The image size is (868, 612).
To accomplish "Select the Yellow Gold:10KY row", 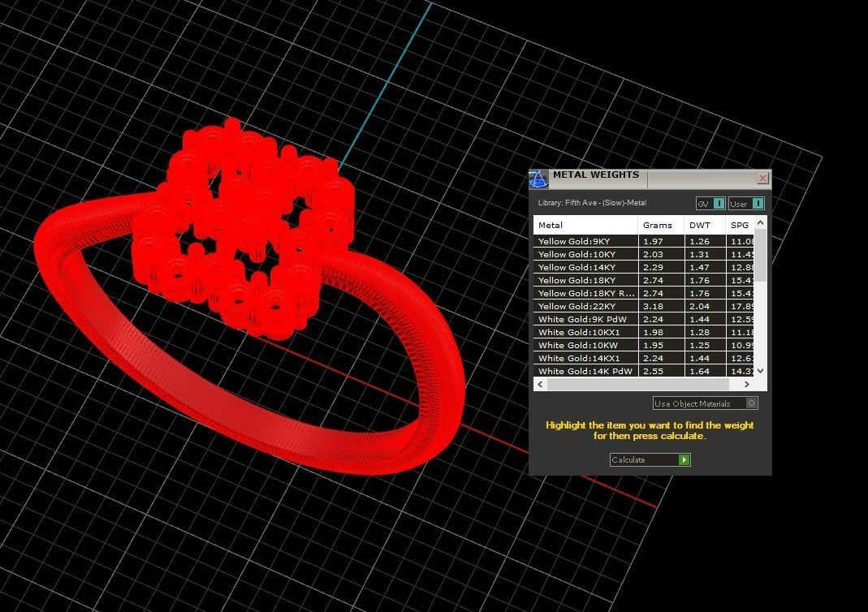I will (644, 255).
